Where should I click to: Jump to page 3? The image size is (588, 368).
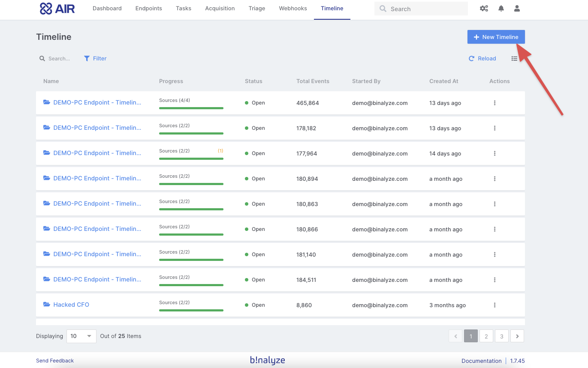click(x=501, y=336)
